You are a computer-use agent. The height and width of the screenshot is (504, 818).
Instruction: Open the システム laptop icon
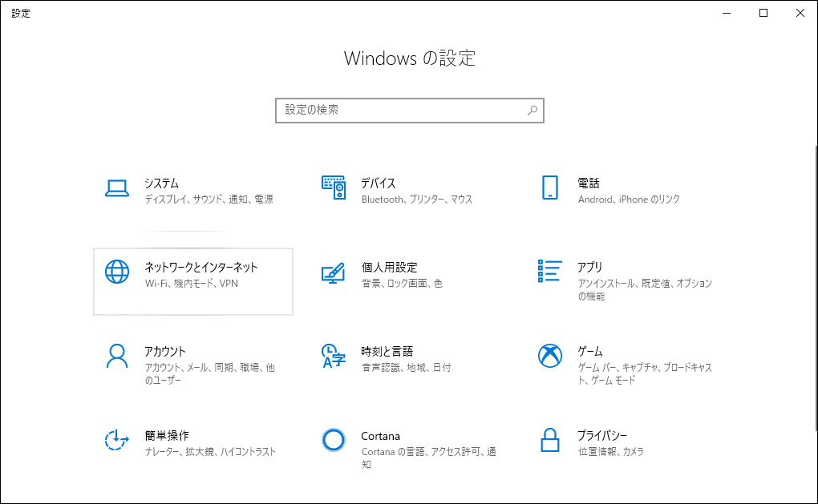coord(117,188)
